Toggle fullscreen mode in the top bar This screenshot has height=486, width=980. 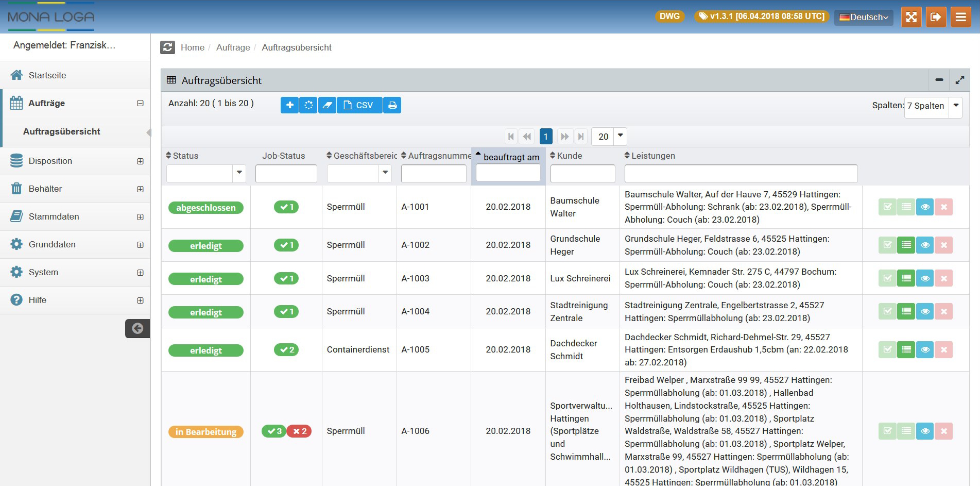point(911,17)
